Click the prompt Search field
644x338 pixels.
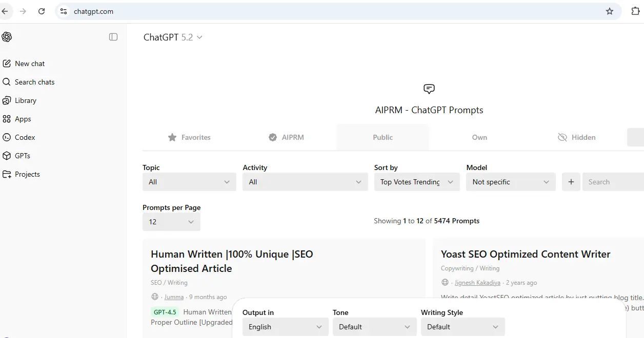(x=613, y=182)
